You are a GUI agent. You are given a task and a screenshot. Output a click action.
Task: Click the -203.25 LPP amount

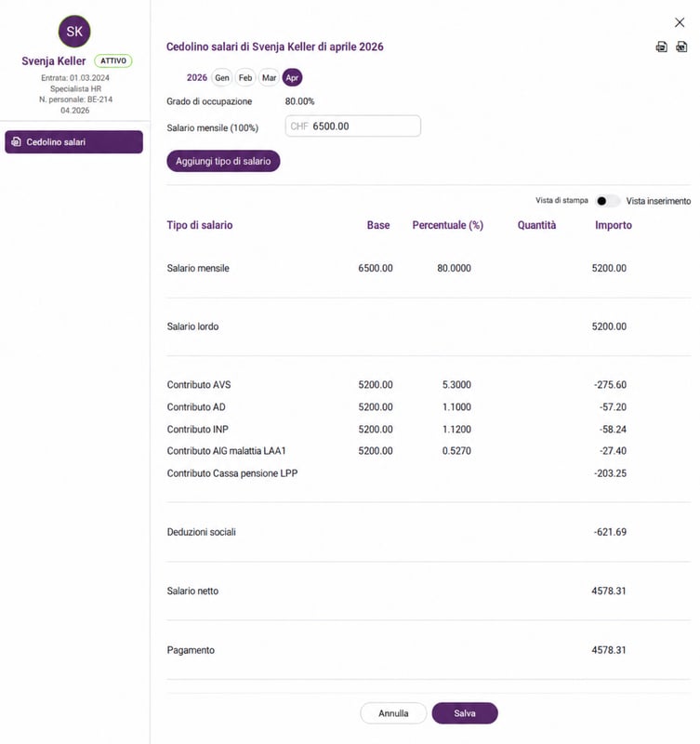tap(610, 473)
